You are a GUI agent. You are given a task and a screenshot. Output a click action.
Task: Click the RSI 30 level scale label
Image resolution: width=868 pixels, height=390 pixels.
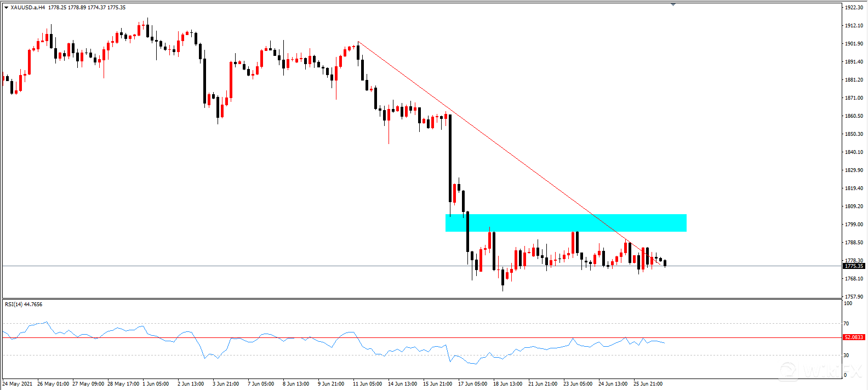click(847, 355)
